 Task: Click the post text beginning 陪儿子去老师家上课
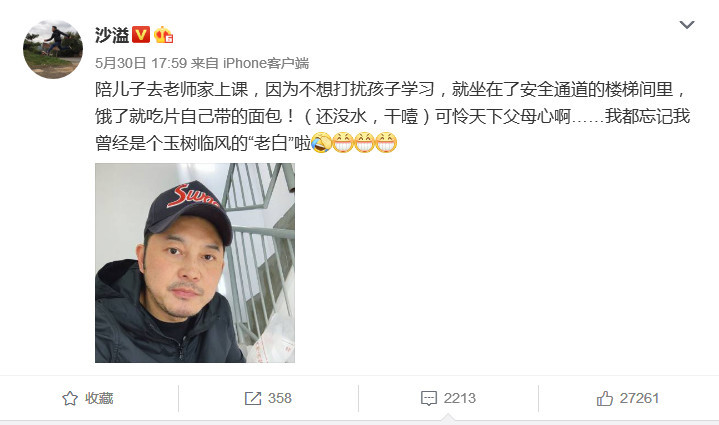[x=393, y=116]
